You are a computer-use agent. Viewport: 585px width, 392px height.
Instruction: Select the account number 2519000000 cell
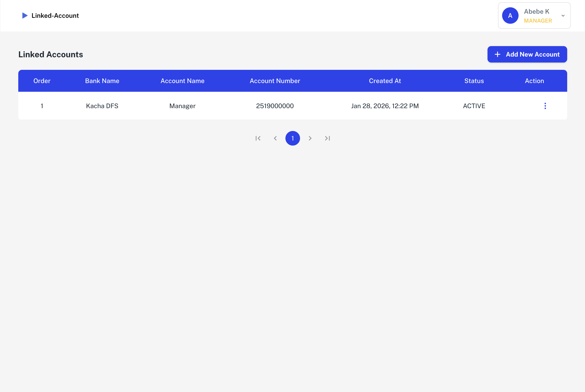pyautogui.click(x=275, y=106)
